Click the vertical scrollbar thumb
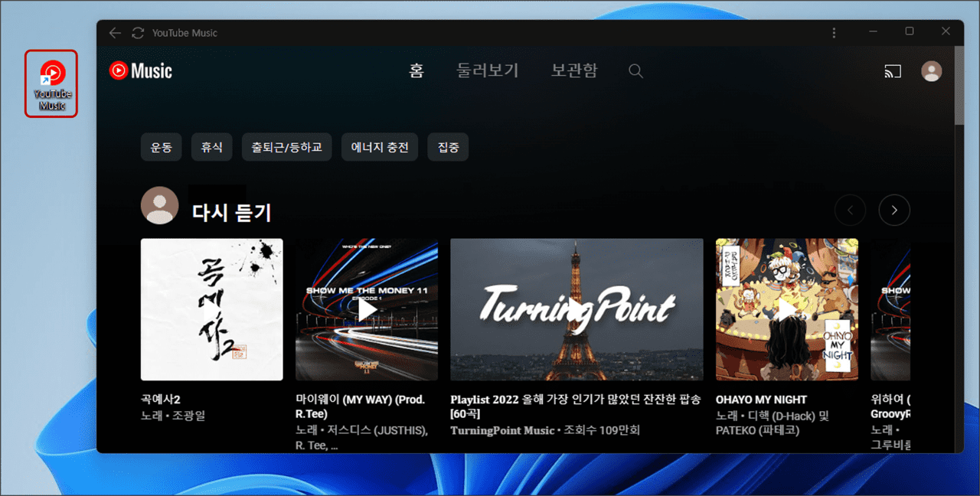This screenshot has height=496, width=980. tap(959, 84)
